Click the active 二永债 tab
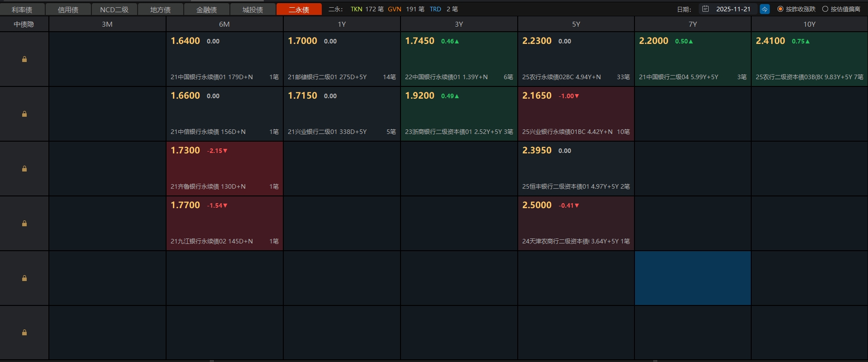Image resolution: width=868 pixels, height=362 pixels. (x=299, y=10)
